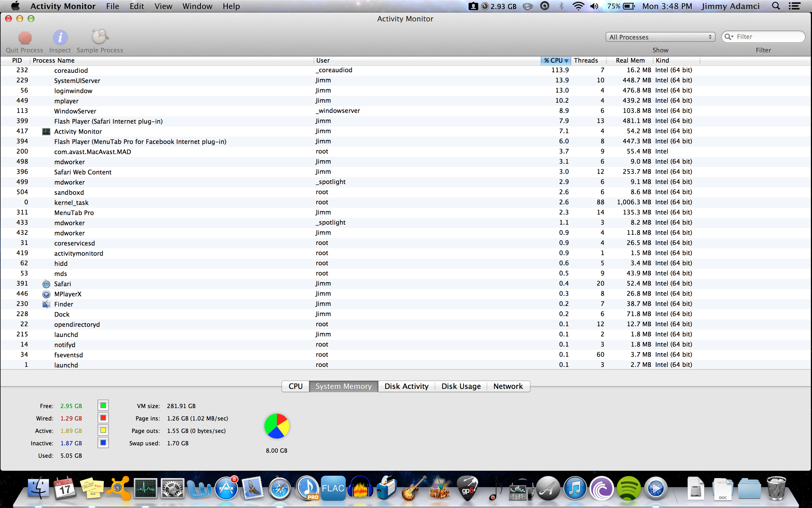The image size is (812, 508).
Task: Open Activity Monitor icon in the Dock
Action: tap(145, 488)
